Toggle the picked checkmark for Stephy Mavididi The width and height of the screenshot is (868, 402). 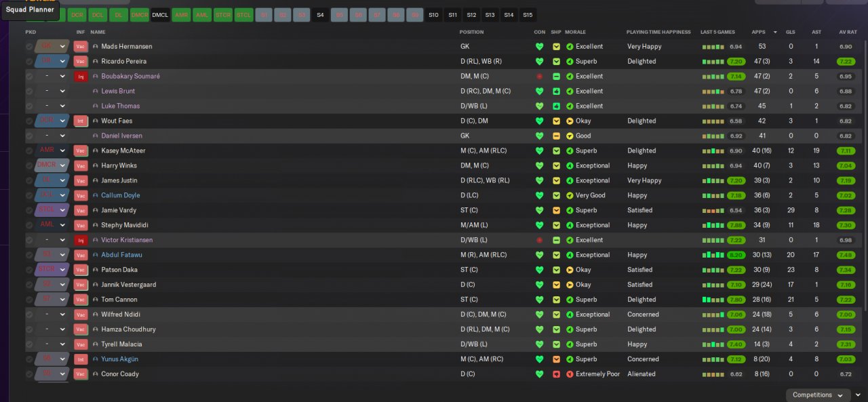[29, 225]
